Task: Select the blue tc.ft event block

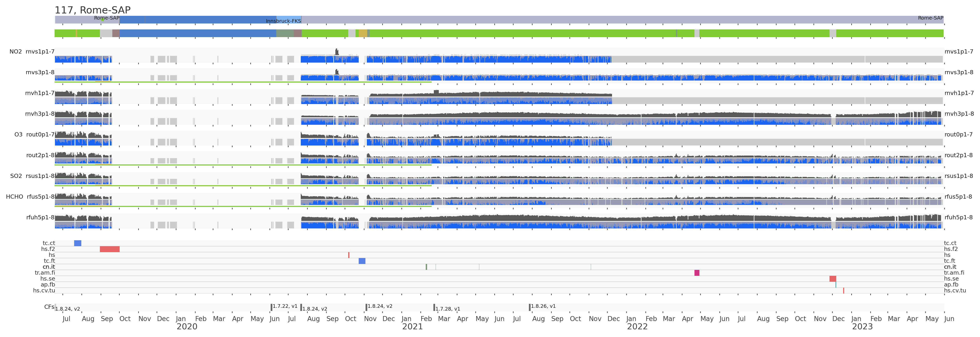Action: (x=362, y=261)
